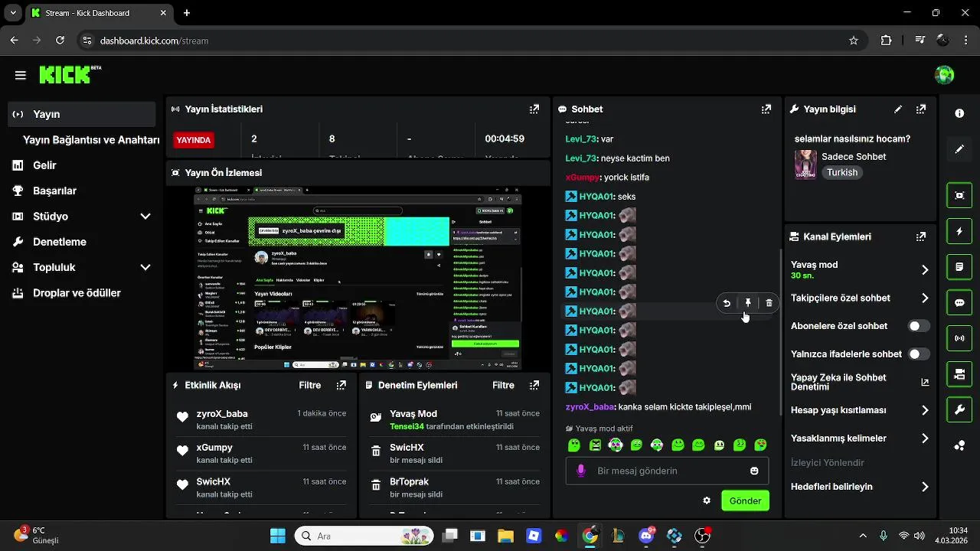Toggle the broadcast signal widget in right sidebar

click(959, 338)
